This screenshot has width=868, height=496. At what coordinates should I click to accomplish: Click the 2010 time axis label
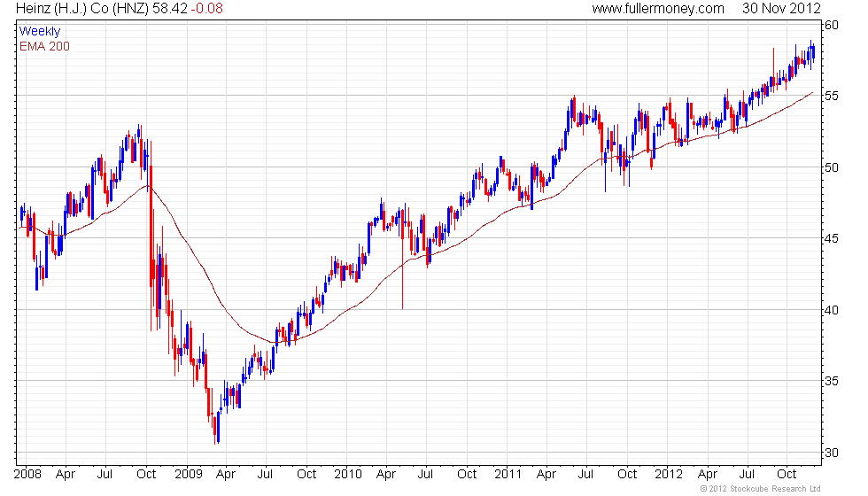click(347, 474)
